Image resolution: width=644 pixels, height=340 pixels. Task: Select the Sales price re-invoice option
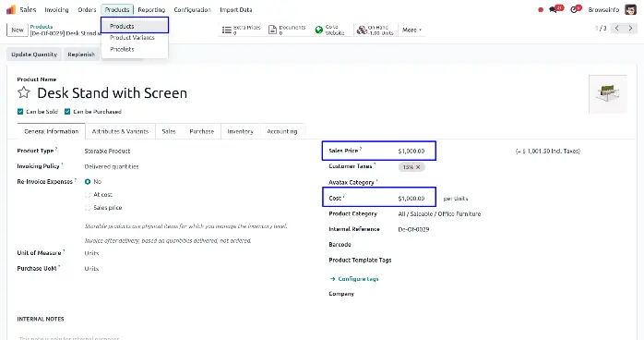(x=88, y=208)
